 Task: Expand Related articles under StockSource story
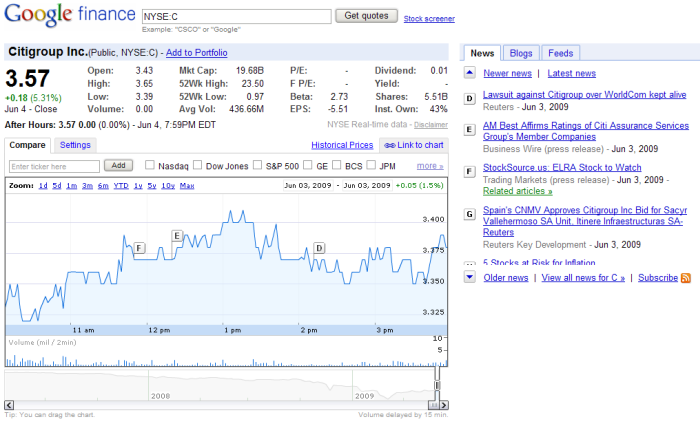tap(517, 191)
